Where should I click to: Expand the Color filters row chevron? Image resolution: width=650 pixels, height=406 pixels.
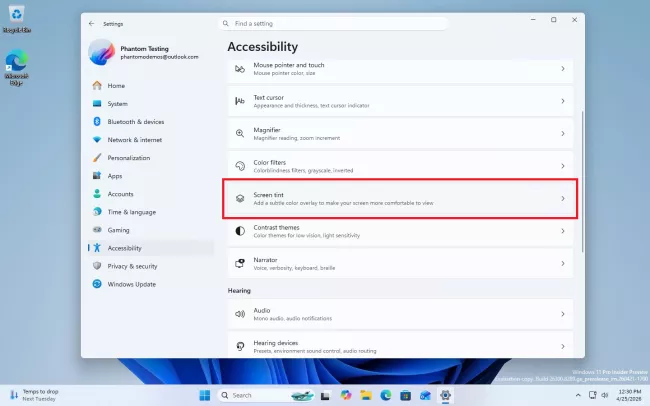[562, 166]
